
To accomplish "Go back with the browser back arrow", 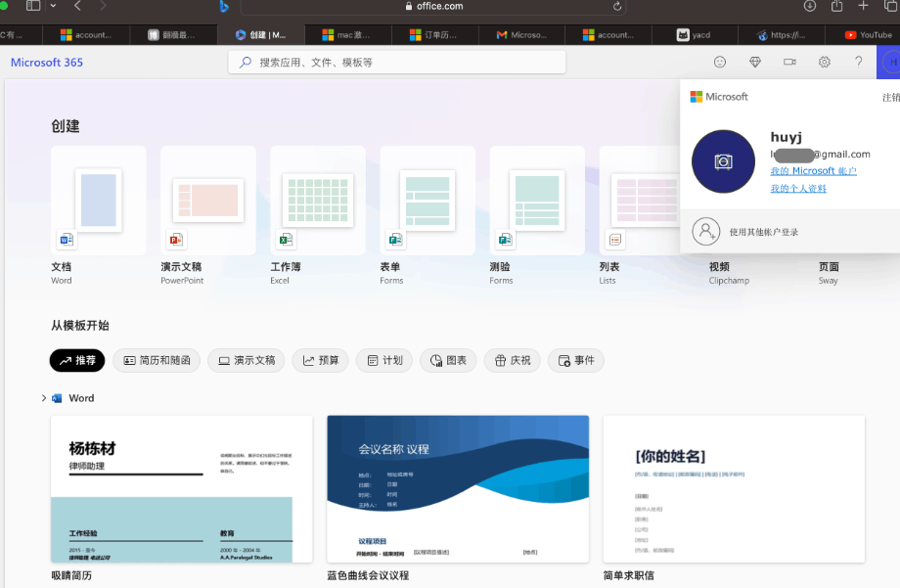I will (78, 6).
